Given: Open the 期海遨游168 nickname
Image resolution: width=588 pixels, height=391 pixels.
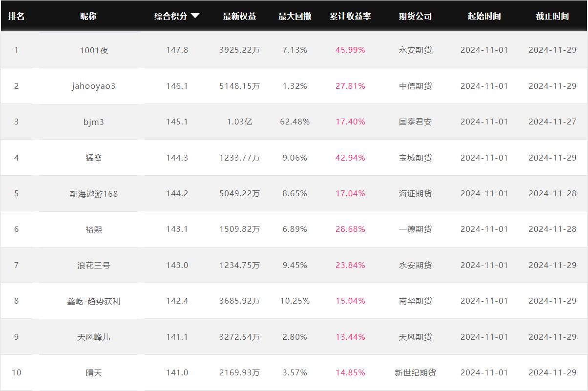Looking at the screenshot, I should click(94, 194).
